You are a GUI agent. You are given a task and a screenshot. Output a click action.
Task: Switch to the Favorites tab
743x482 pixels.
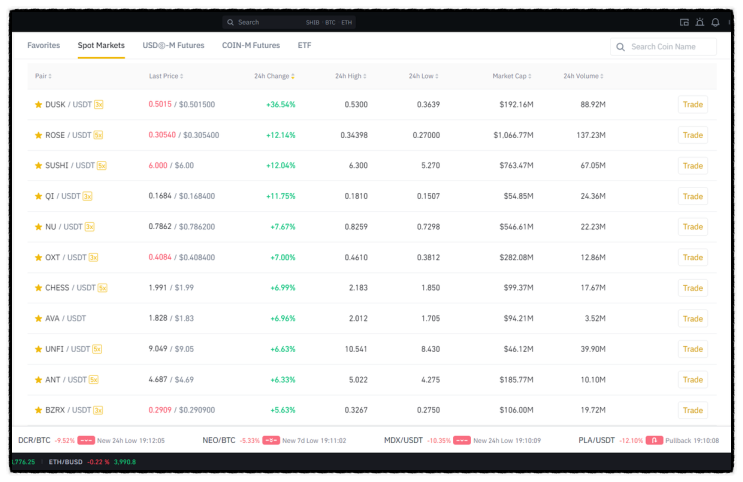coord(44,45)
